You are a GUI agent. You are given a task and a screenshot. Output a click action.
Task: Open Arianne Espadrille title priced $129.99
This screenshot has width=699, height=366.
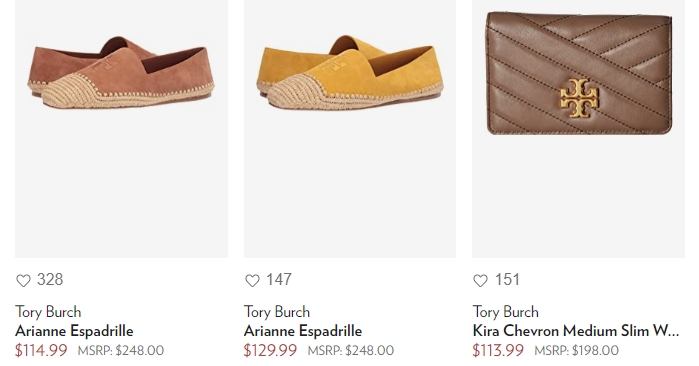(x=303, y=331)
